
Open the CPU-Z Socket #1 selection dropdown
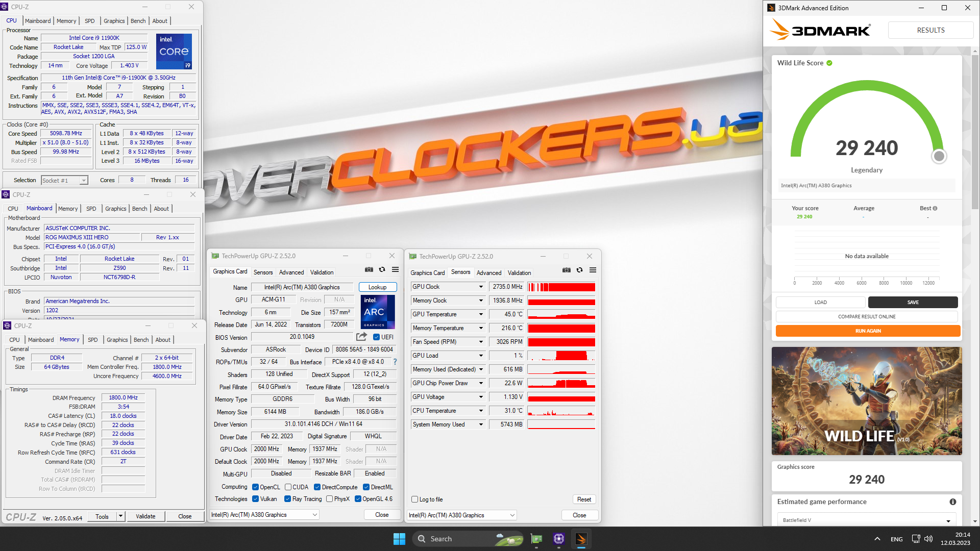click(x=65, y=180)
